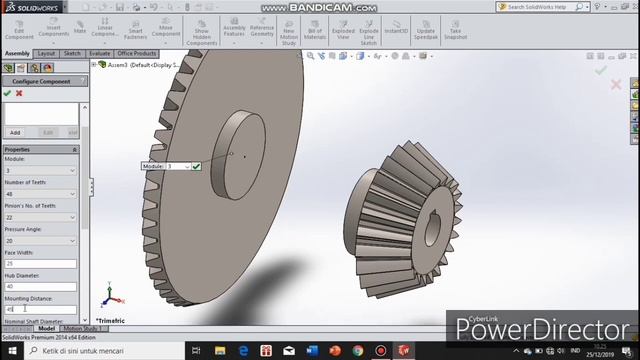Switch to Assembly tab
Screen dimensions: 640x360
(x=17, y=53)
